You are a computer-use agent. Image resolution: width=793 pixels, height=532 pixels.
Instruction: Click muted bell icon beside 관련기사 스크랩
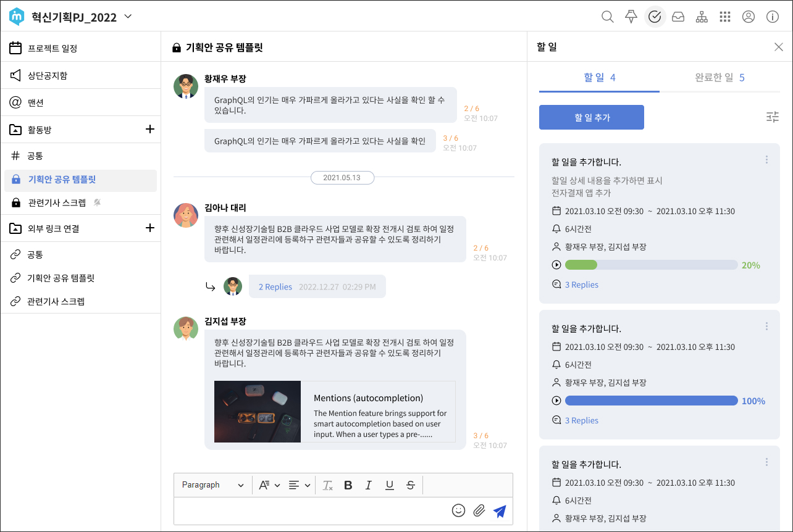coord(98,202)
